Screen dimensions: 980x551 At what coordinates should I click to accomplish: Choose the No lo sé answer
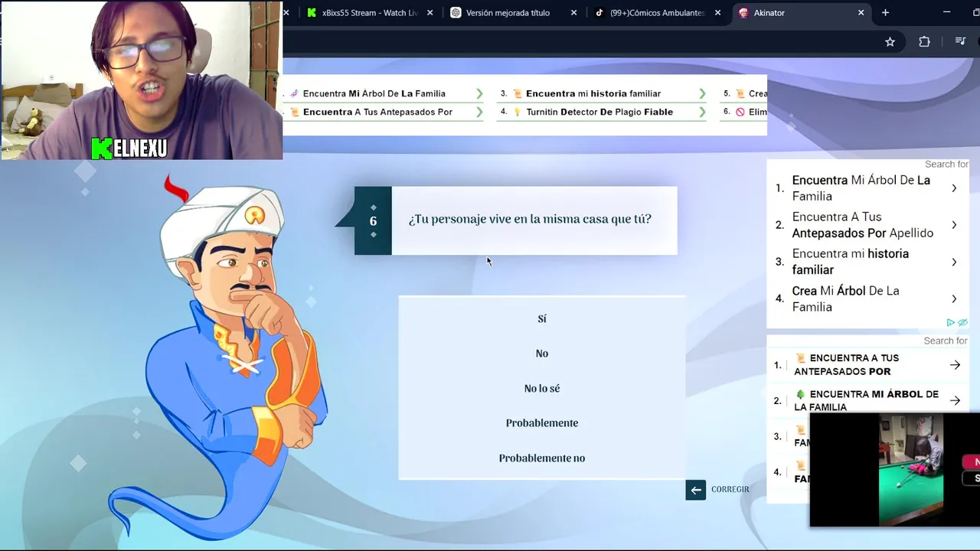coord(542,389)
